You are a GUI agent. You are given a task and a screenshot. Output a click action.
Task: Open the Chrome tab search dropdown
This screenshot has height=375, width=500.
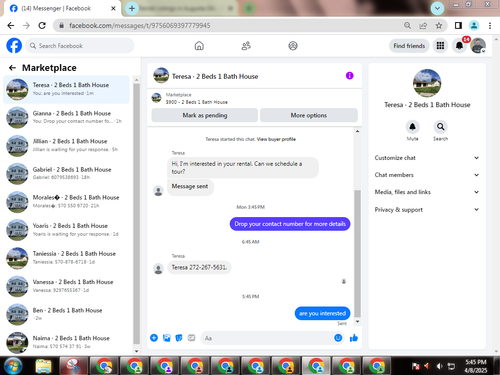click(x=437, y=8)
